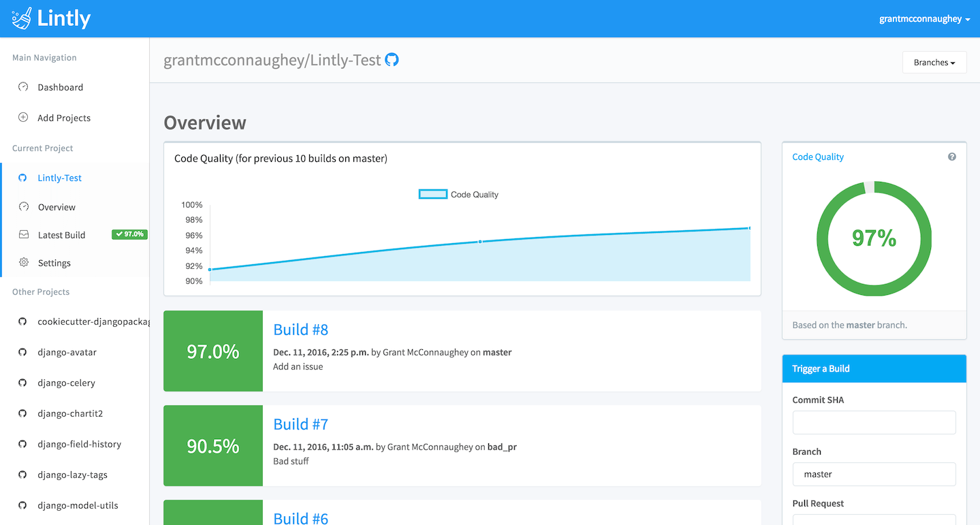Open django-lazy-tags project

pos(74,475)
